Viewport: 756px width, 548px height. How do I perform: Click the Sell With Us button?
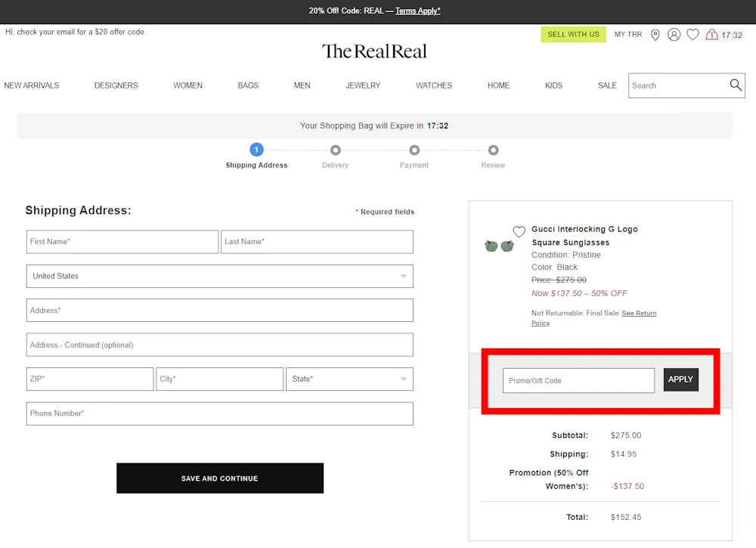[573, 34]
